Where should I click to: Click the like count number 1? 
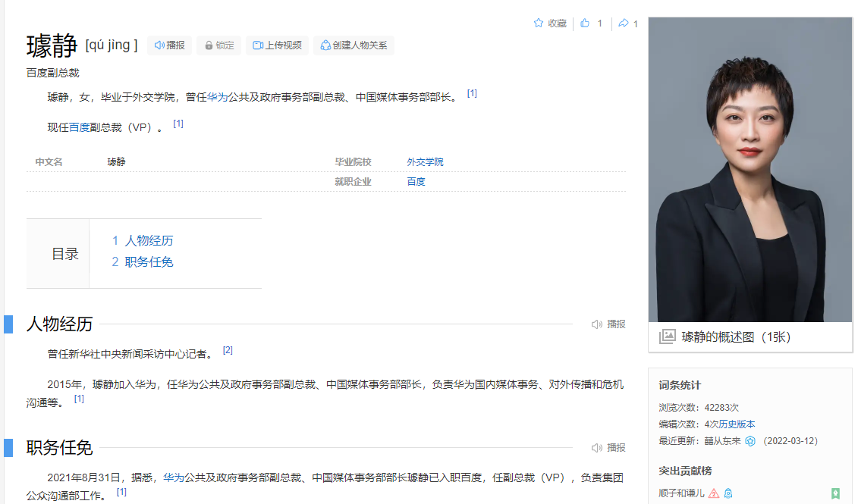tap(600, 23)
